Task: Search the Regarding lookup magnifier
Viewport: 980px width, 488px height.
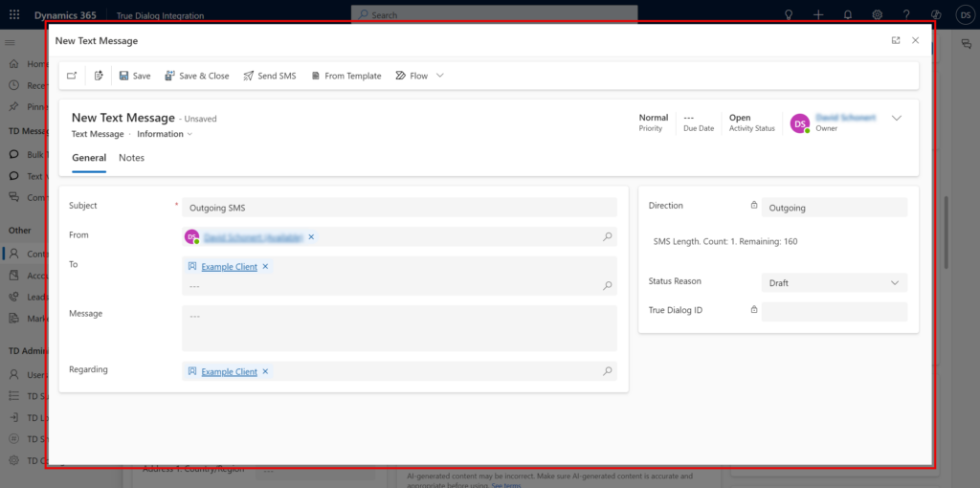Action: click(x=607, y=371)
